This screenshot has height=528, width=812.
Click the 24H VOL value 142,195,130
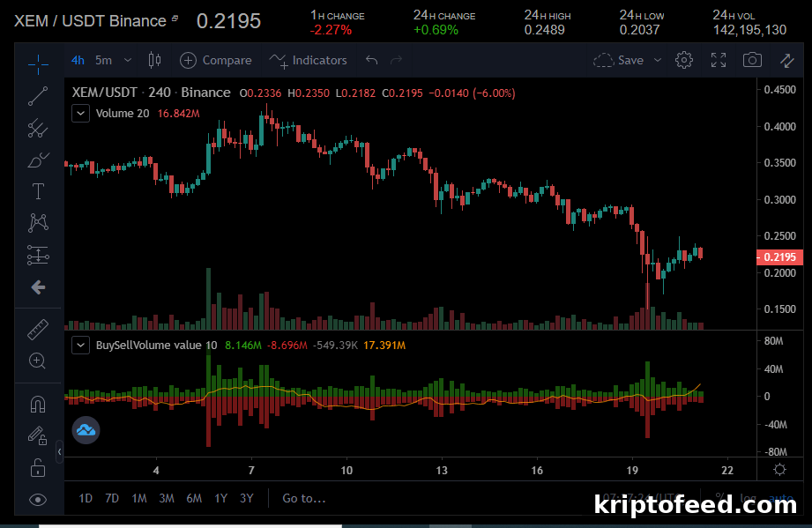[x=750, y=31]
